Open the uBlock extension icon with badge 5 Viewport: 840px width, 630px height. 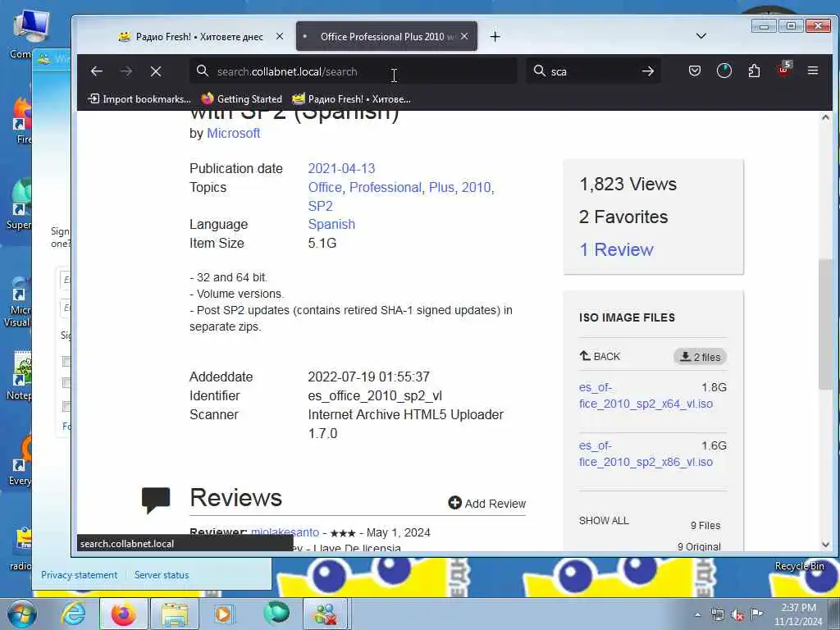[x=783, y=70]
